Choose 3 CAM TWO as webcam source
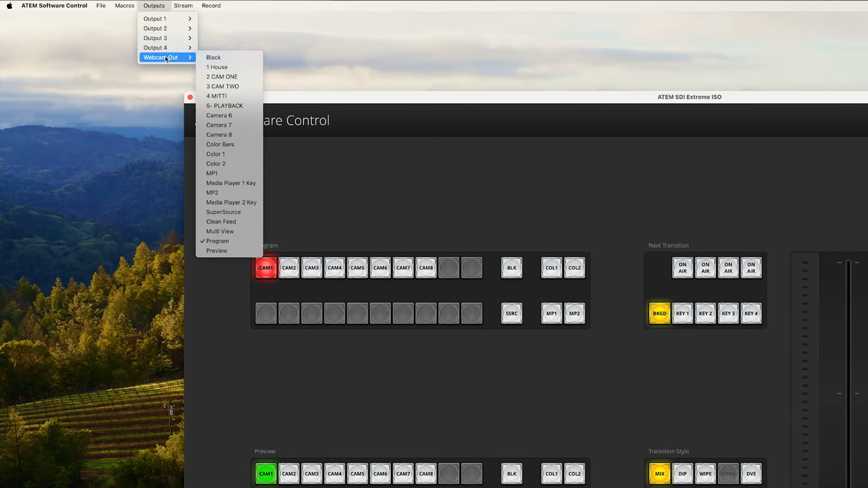Screen dimensions: 868x488 pos(229,86)
